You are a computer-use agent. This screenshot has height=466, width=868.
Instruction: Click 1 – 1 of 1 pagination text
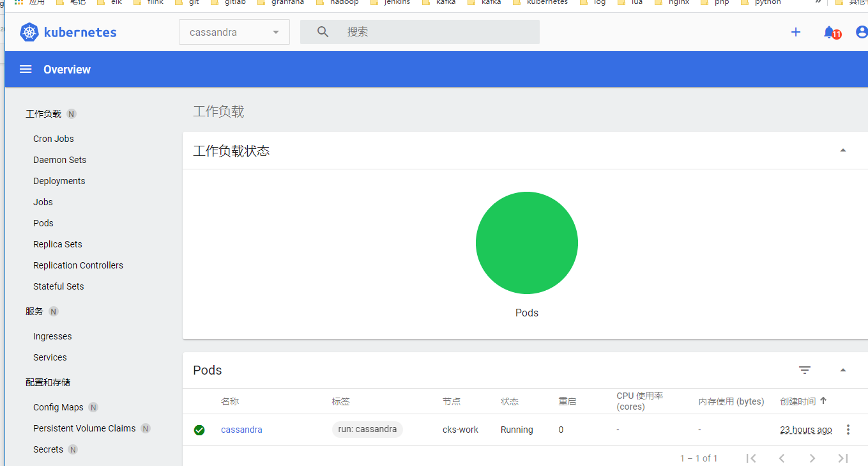click(699, 458)
